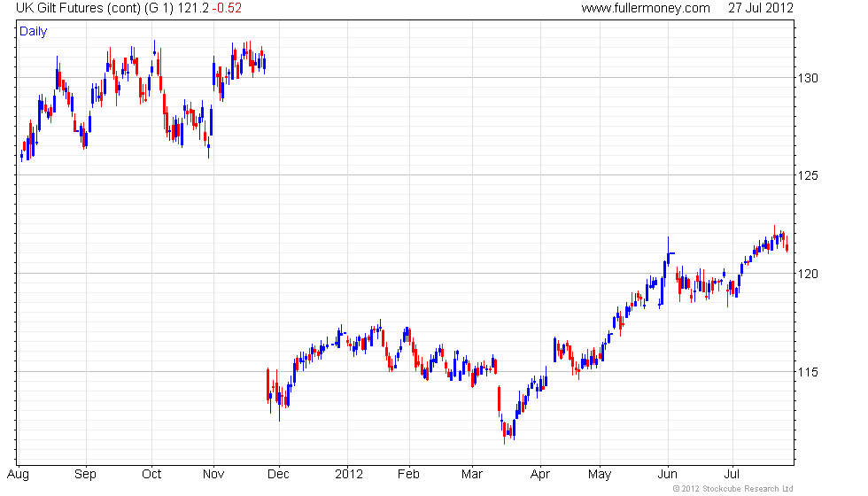Screen dimensions: 868x496
Task: Click the 125 price axis label
Action: pos(808,175)
